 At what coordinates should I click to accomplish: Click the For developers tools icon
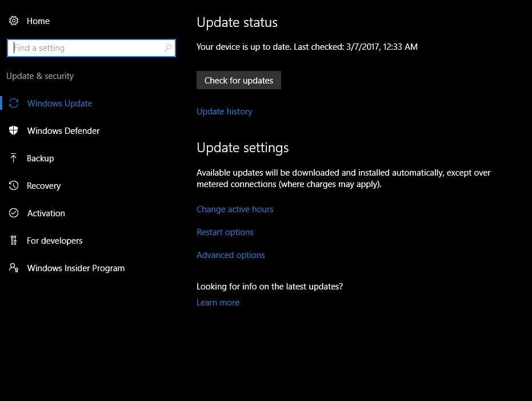point(14,240)
